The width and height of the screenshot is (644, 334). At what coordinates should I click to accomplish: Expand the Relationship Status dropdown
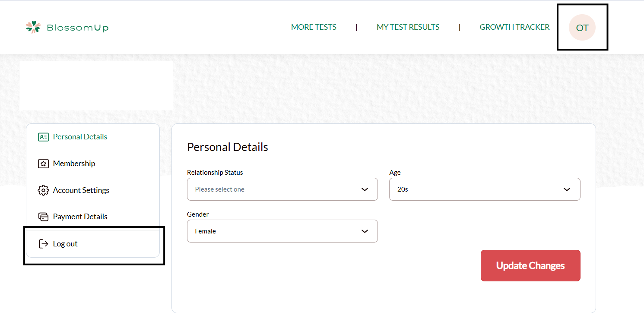click(282, 189)
